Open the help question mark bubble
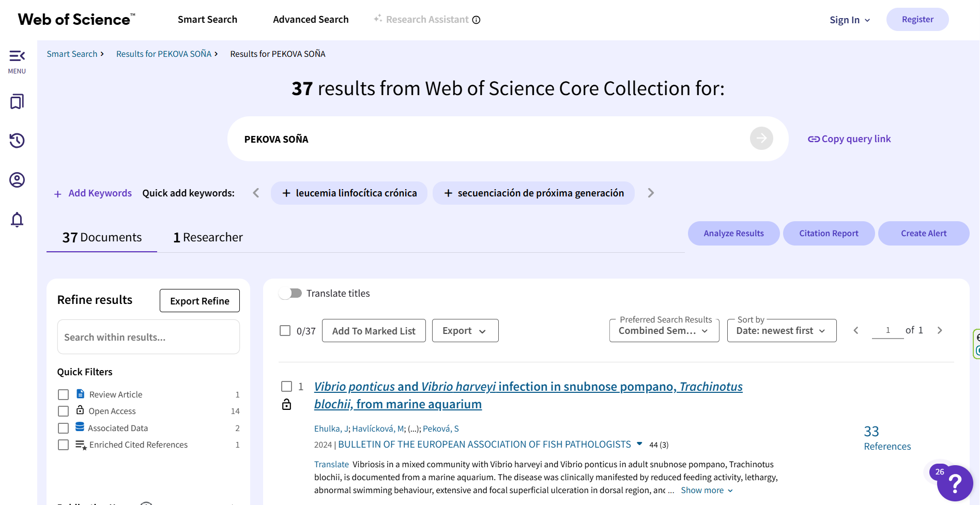 [x=955, y=483]
